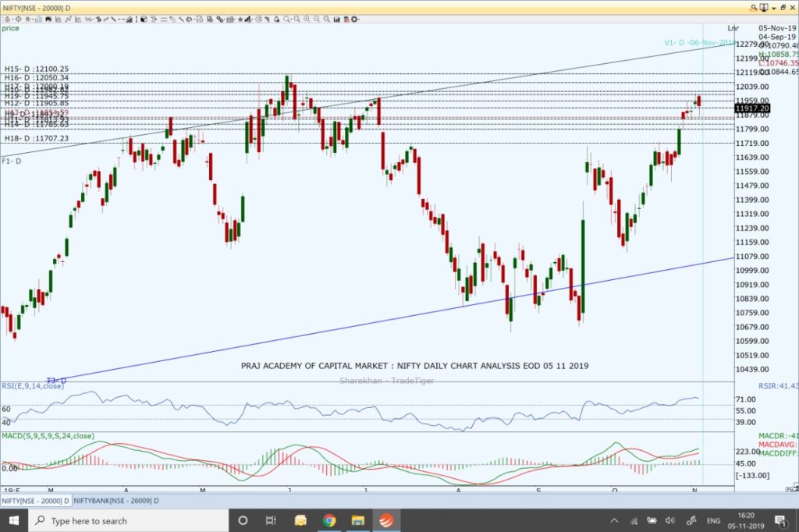This screenshot has width=799, height=532.
Task: Click the 10439.00 price axis value
Action: tap(752, 369)
